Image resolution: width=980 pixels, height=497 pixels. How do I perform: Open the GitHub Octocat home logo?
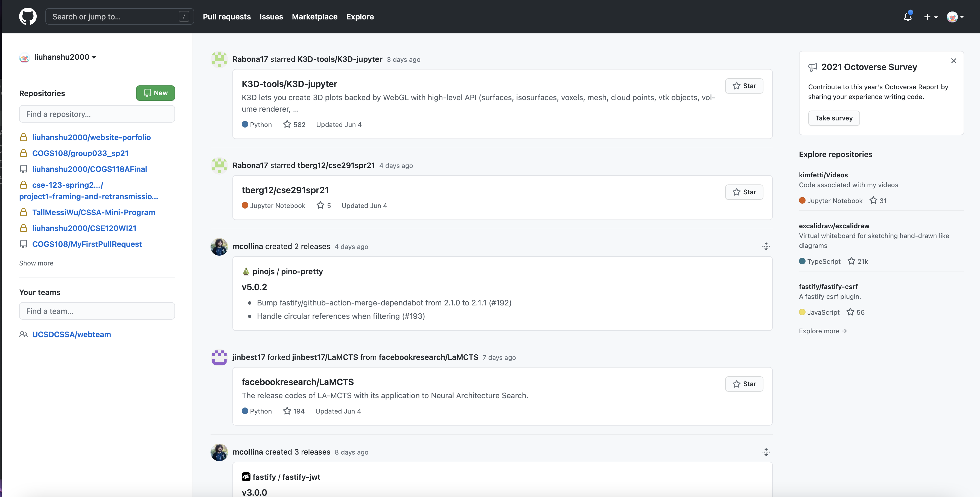click(28, 16)
